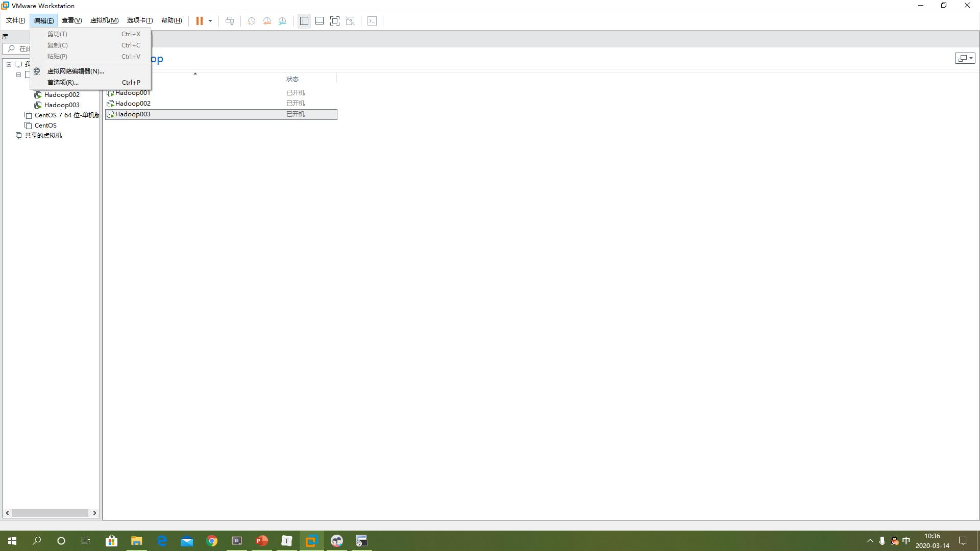
Task: Open Windows taskbar search
Action: [x=37, y=541]
